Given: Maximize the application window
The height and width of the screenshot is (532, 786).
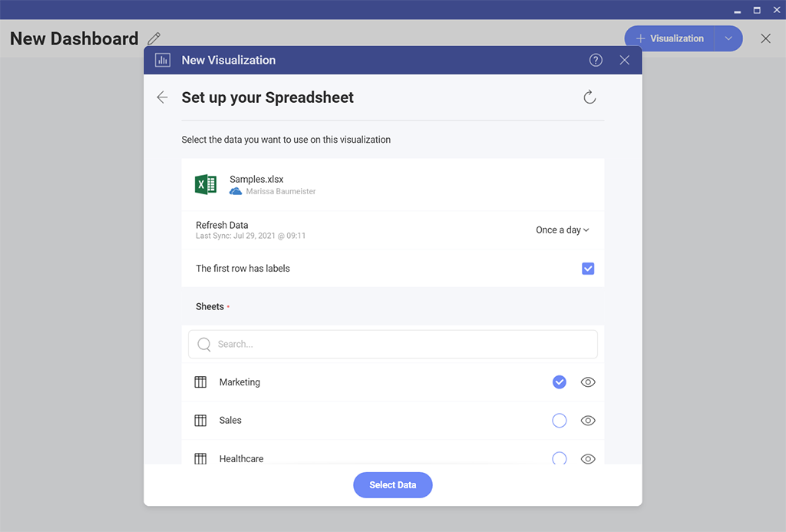Looking at the screenshot, I should coord(757,10).
